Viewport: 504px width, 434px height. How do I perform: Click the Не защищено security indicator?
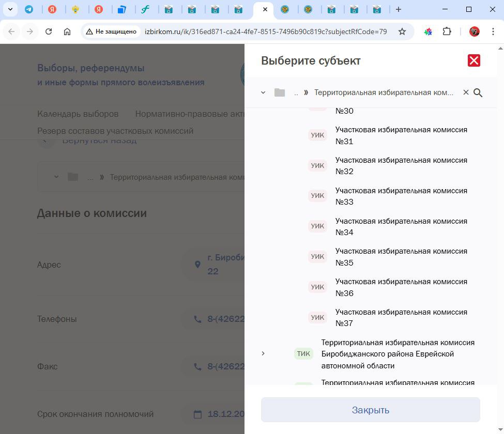point(112,32)
